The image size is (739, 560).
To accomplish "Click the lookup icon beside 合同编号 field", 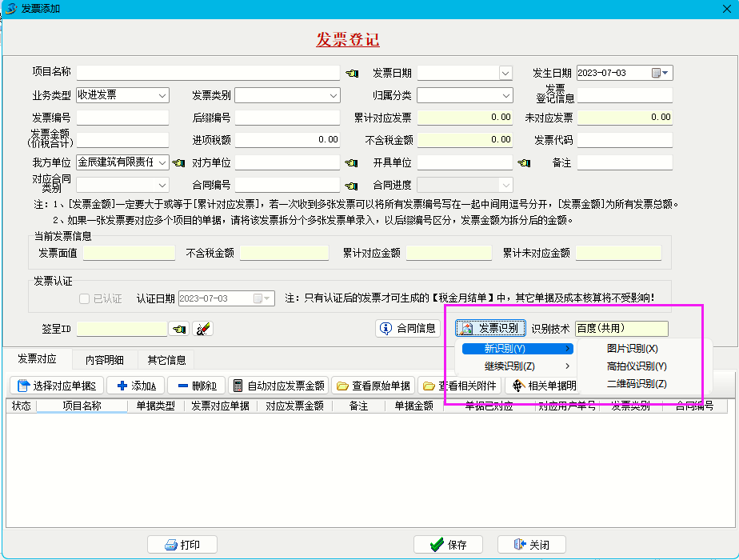I will pos(352,186).
